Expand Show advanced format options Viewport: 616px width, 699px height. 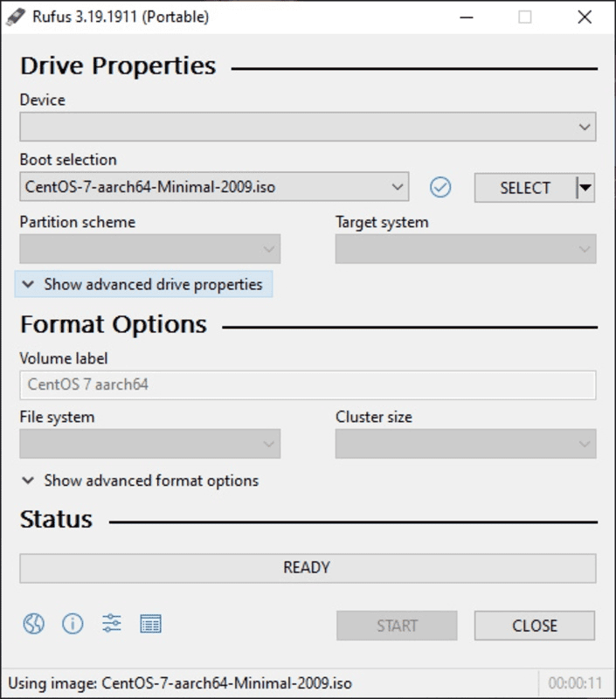(140, 481)
